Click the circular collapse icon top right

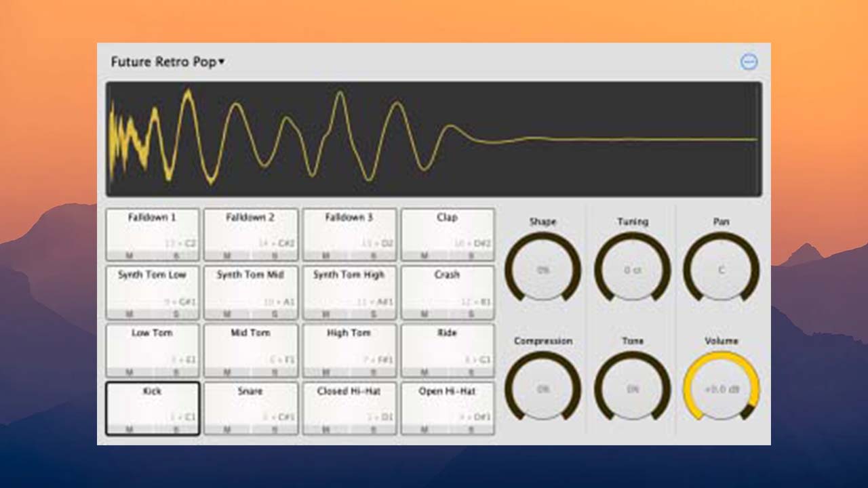point(749,60)
